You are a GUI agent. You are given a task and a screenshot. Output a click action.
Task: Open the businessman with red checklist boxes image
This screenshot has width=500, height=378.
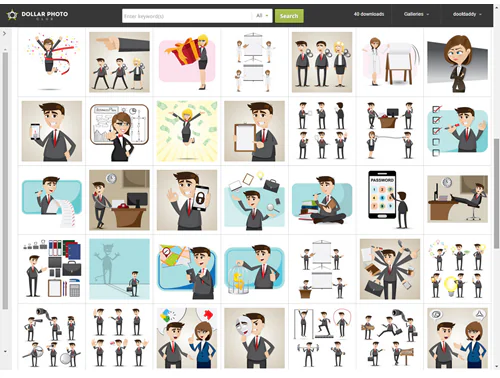(457, 131)
